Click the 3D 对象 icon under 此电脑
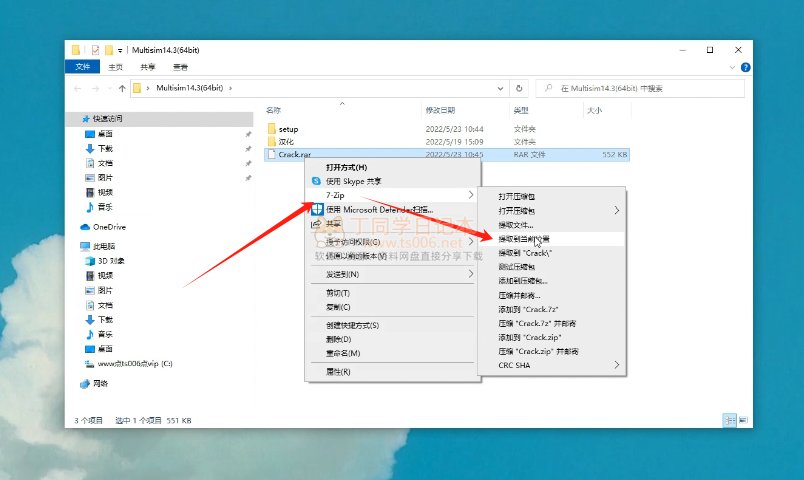Viewport: 804px width, 480px height. 90,261
